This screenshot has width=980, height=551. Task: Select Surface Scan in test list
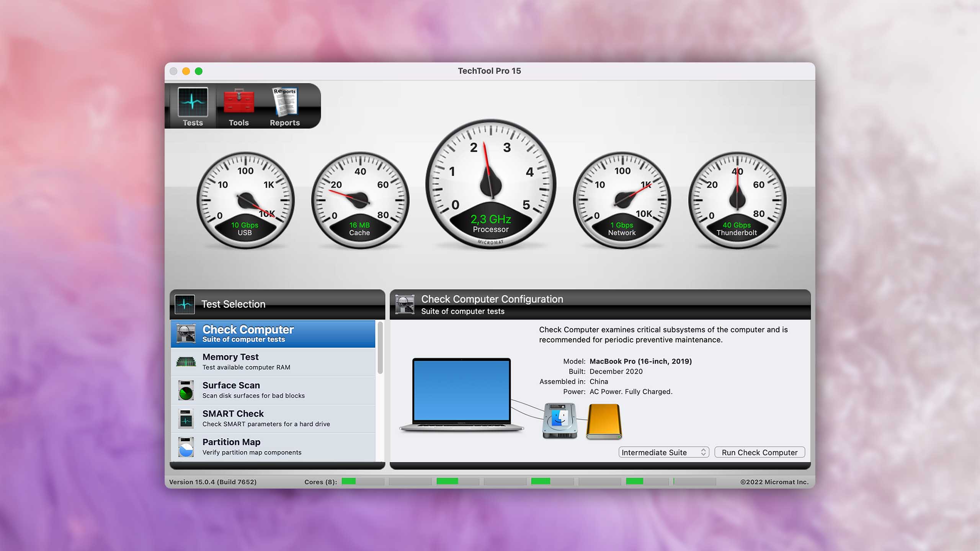tap(273, 390)
